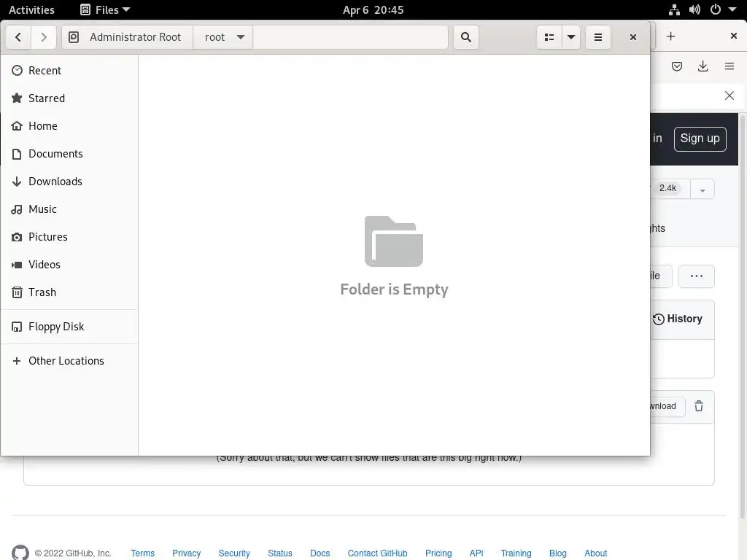Click the plus icon beside Other Locations
Image resolution: width=747 pixels, height=560 pixels.
coord(17,361)
